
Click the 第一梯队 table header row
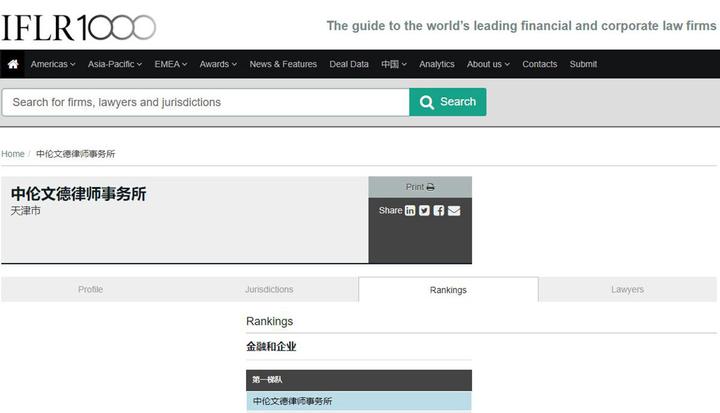359,380
